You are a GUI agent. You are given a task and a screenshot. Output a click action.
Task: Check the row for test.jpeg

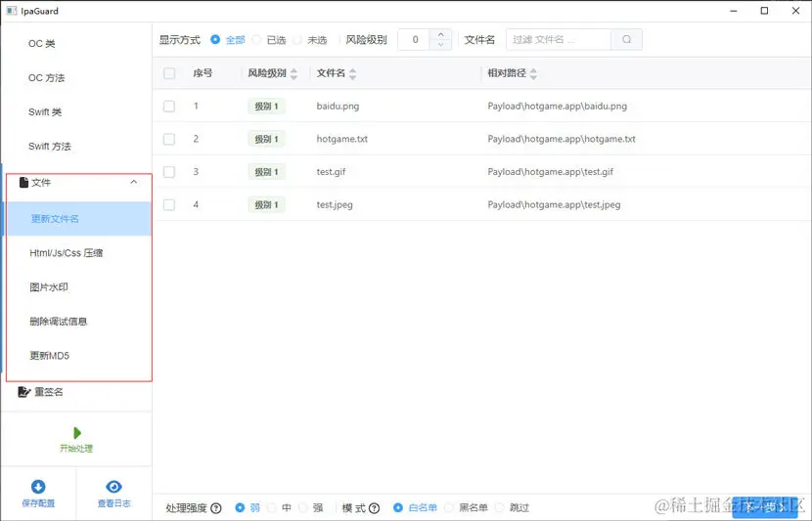pyautogui.click(x=169, y=204)
